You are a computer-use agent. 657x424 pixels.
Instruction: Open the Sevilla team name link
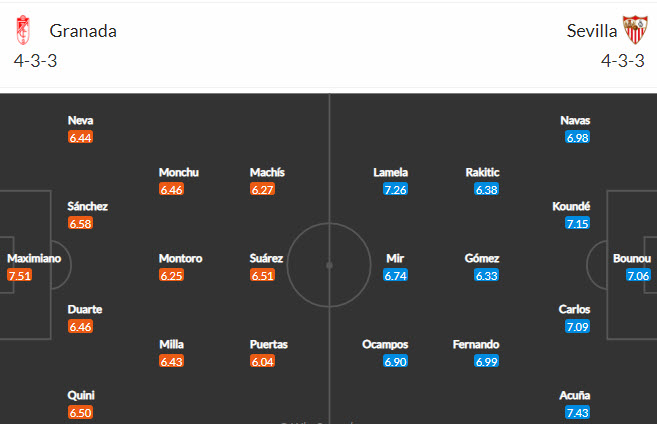pos(591,30)
